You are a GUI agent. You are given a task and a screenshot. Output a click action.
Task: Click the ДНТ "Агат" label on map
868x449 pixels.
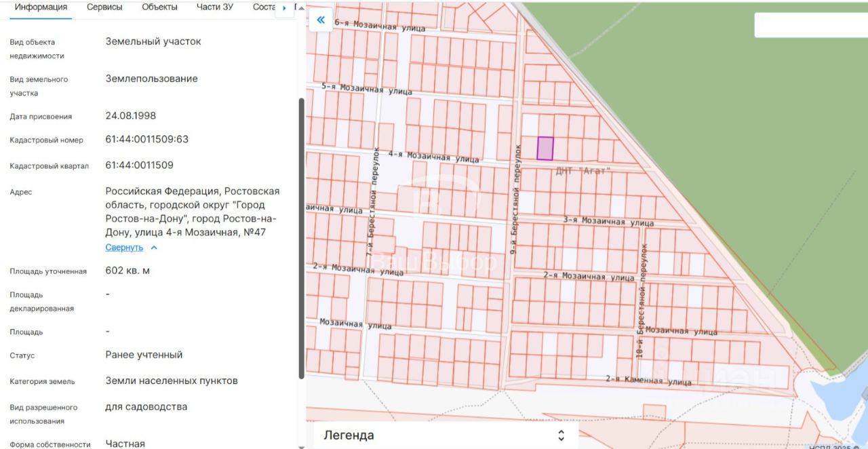point(583,171)
